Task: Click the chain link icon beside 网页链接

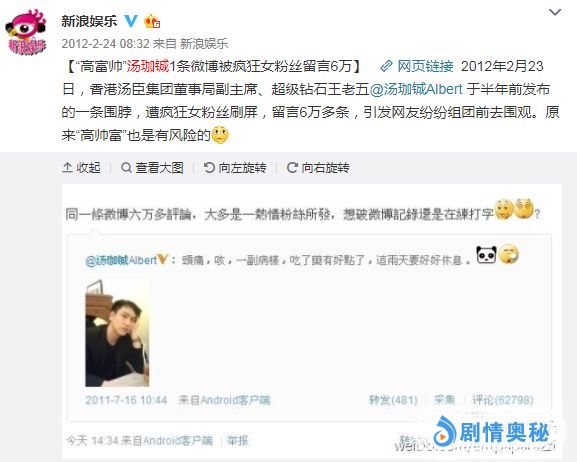Action: click(x=386, y=66)
